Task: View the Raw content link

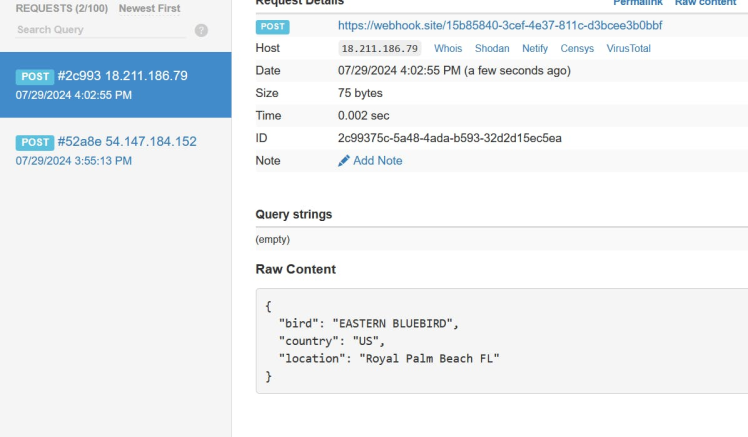Action: point(708,3)
